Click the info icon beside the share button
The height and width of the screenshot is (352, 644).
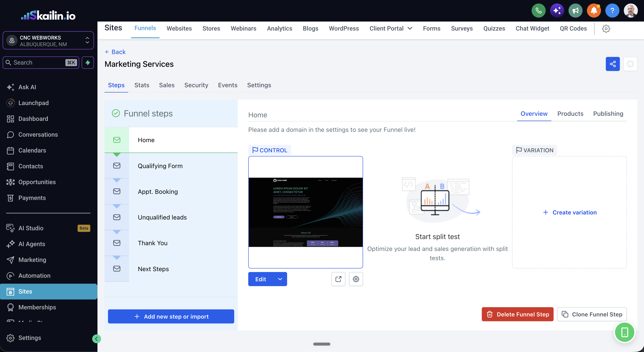[x=630, y=64]
